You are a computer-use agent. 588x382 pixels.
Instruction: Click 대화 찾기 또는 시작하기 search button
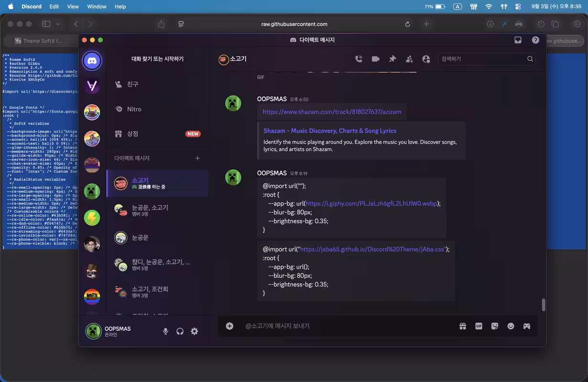click(158, 59)
